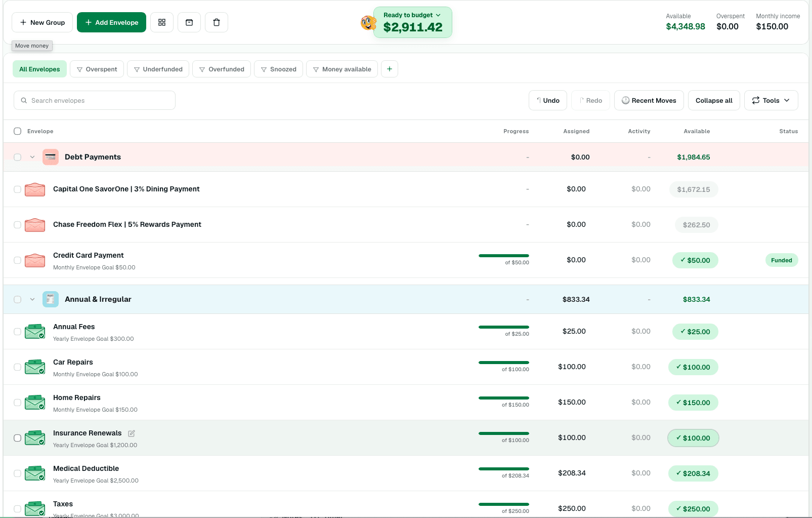The image size is (812, 518).
Task: Click the Annual & Irregular group icon
Action: pos(51,299)
